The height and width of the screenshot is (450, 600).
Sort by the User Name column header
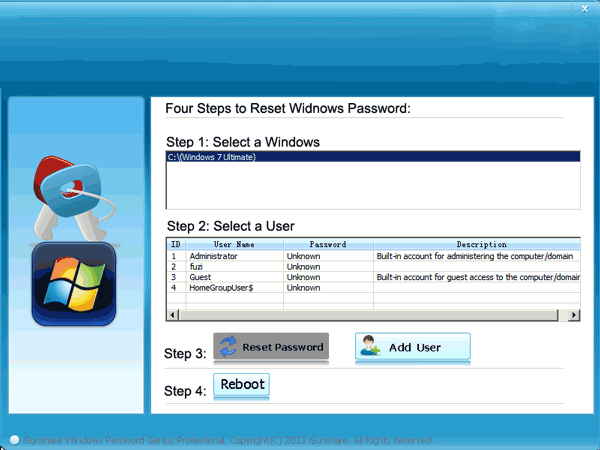click(x=234, y=244)
